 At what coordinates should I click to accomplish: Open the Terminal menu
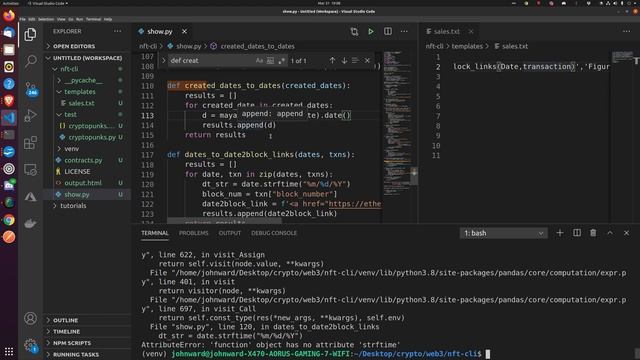click(x=93, y=19)
